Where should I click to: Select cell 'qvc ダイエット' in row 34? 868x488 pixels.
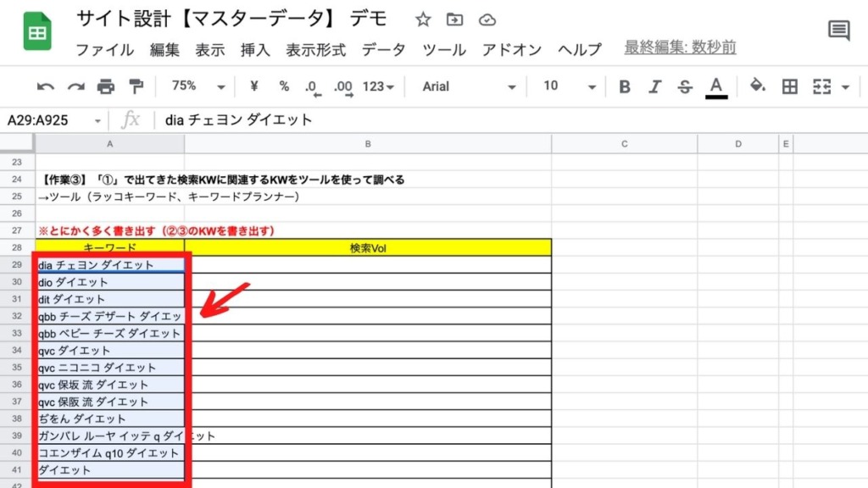pyautogui.click(x=109, y=351)
